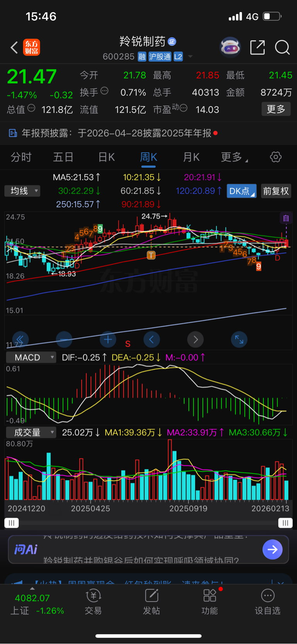This screenshot has height=644, width=297.
Task: Open the 功能 functions icon
Action: [x=210, y=602]
